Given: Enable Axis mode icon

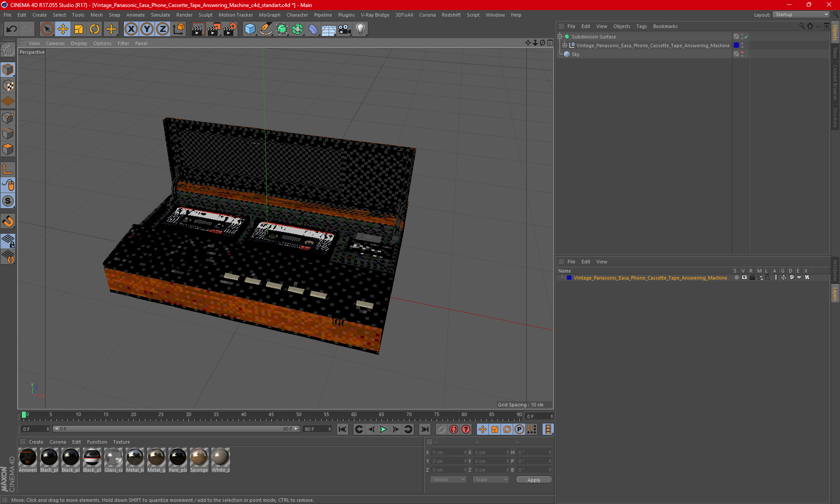Looking at the screenshot, I should (8, 169).
